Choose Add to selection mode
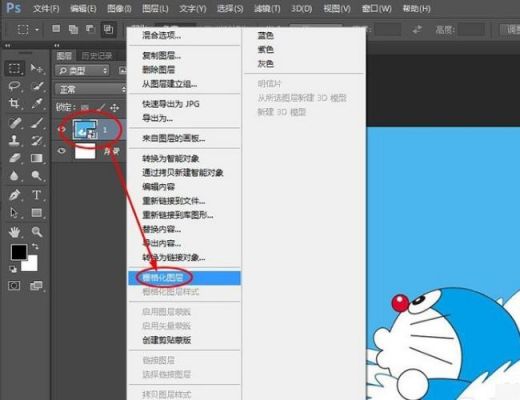Screen dimensions: 520x400 pos(73,29)
